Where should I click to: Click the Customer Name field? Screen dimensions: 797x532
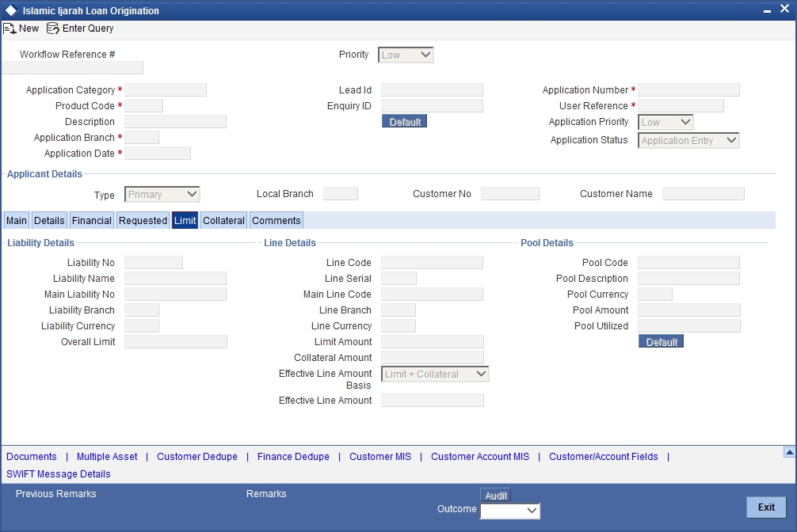tap(704, 194)
